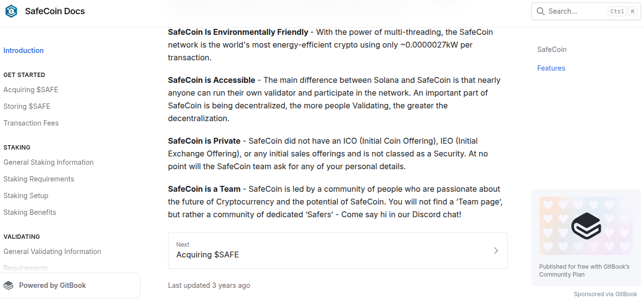Open General Staking Information
The image size is (644, 306).
coord(48,162)
